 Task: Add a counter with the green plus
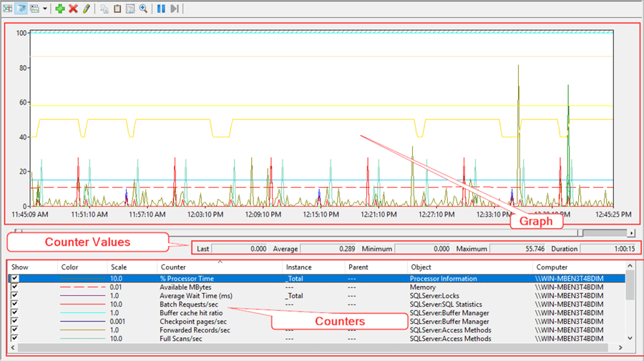click(x=60, y=9)
